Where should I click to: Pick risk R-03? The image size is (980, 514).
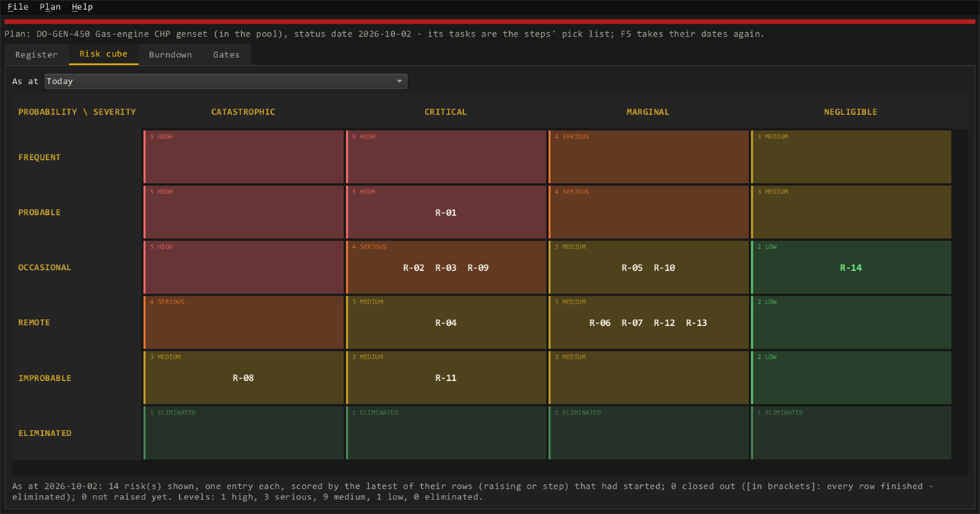click(x=446, y=268)
